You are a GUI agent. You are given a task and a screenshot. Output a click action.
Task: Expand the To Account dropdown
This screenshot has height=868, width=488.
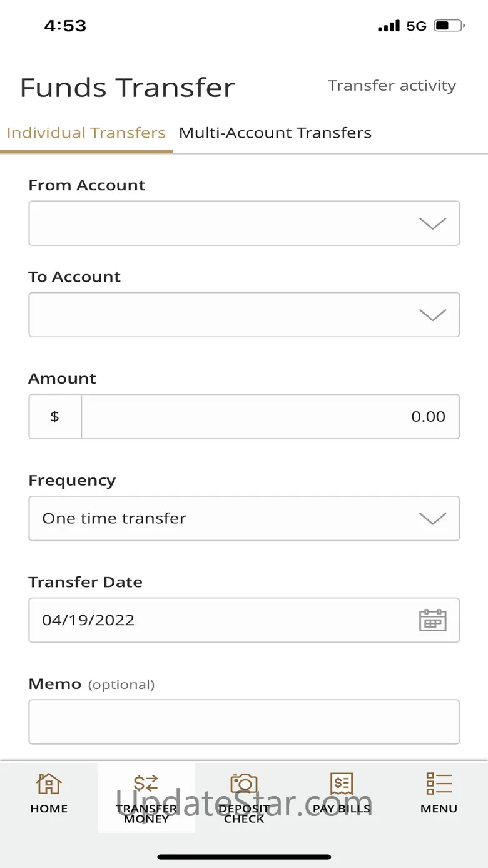coord(244,315)
